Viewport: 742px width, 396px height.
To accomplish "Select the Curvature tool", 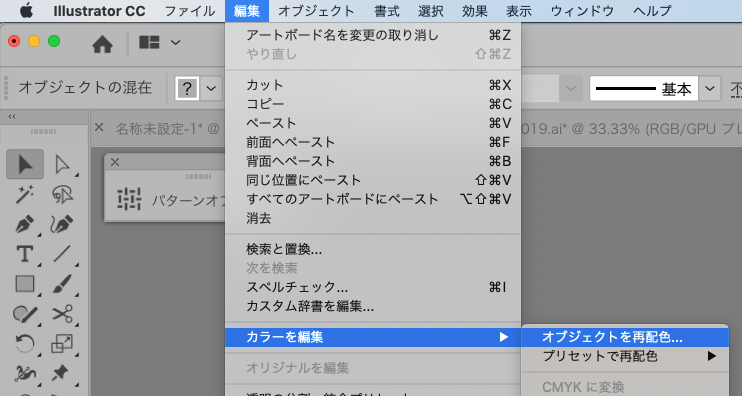I will (62, 224).
